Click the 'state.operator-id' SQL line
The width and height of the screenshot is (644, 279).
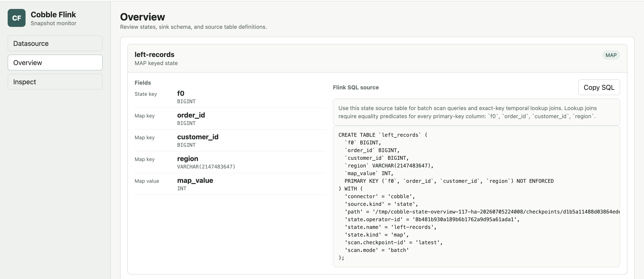click(x=432, y=220)
